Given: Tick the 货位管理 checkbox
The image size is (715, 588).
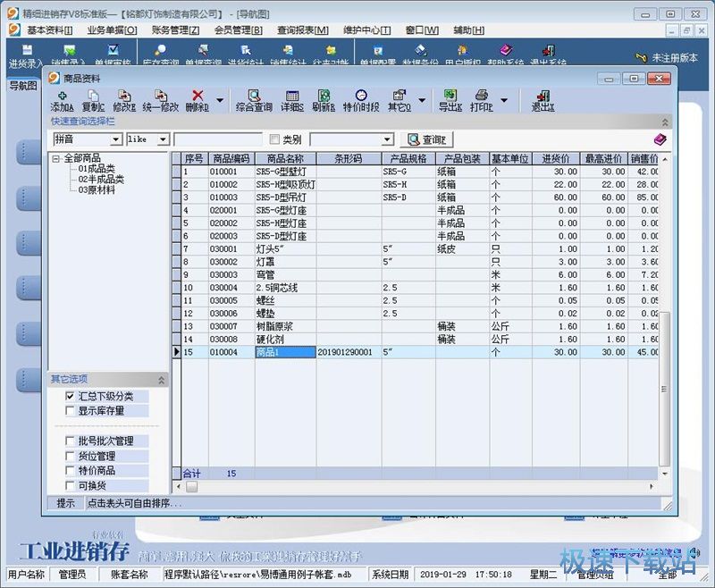Looking at the screenshot, I should point(70,456).
